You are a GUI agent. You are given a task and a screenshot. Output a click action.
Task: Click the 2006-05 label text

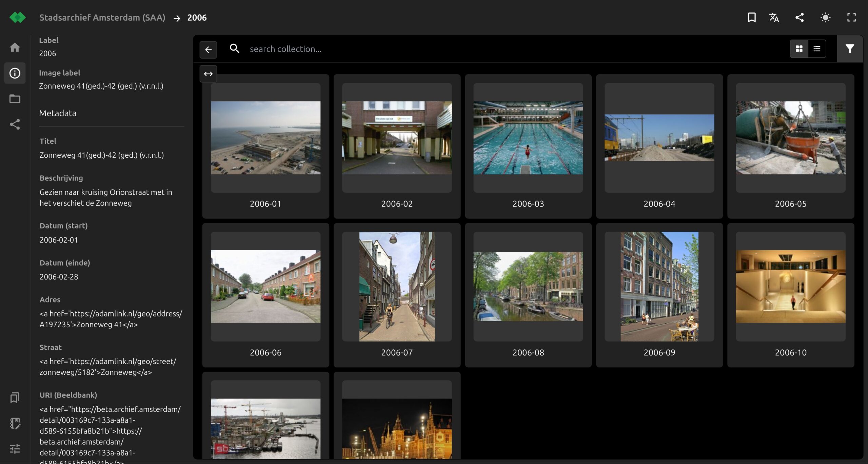790,204
